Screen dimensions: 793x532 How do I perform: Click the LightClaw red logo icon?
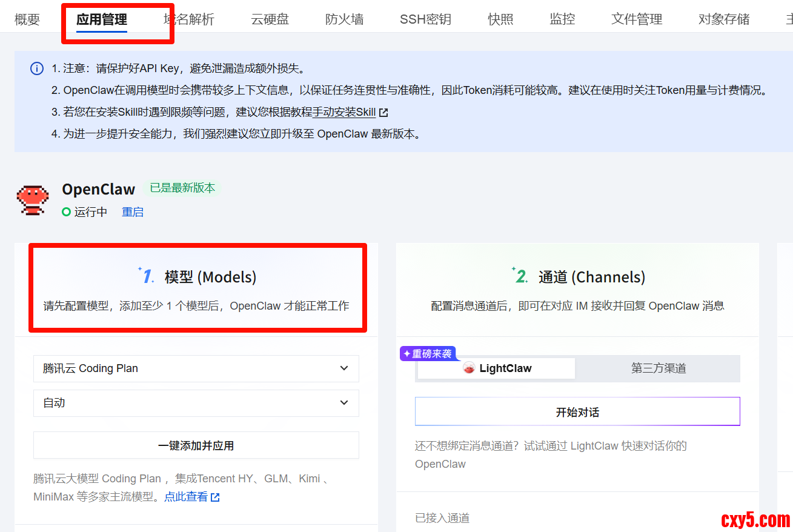click(x=469, y=368)
